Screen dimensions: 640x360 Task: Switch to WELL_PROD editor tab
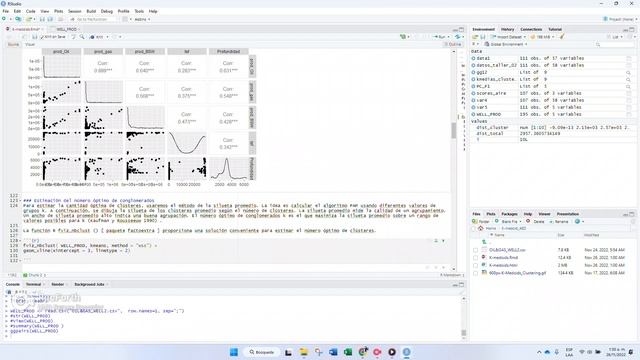click(x=67, y=29)
